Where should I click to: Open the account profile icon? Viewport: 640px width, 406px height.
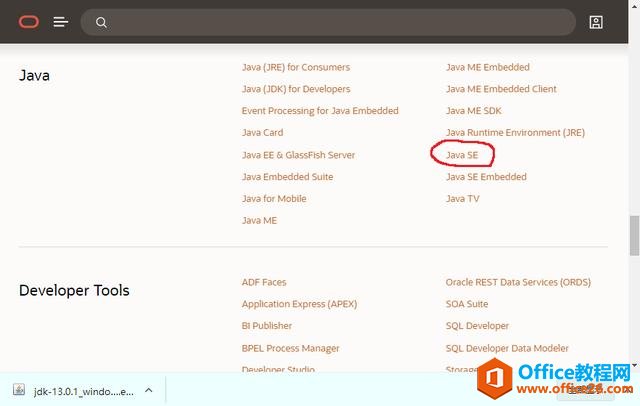pyautogui.click(x=596, y=22)
